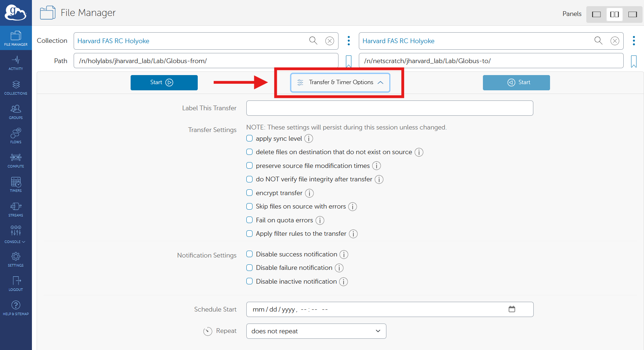
Task: Check preserve source file modification times
Action: tap(250, 166)
